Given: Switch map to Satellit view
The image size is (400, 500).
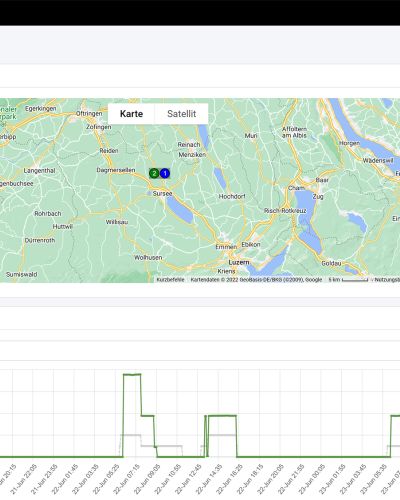Looking at the screenshot, I should click(x=181, y=114).
